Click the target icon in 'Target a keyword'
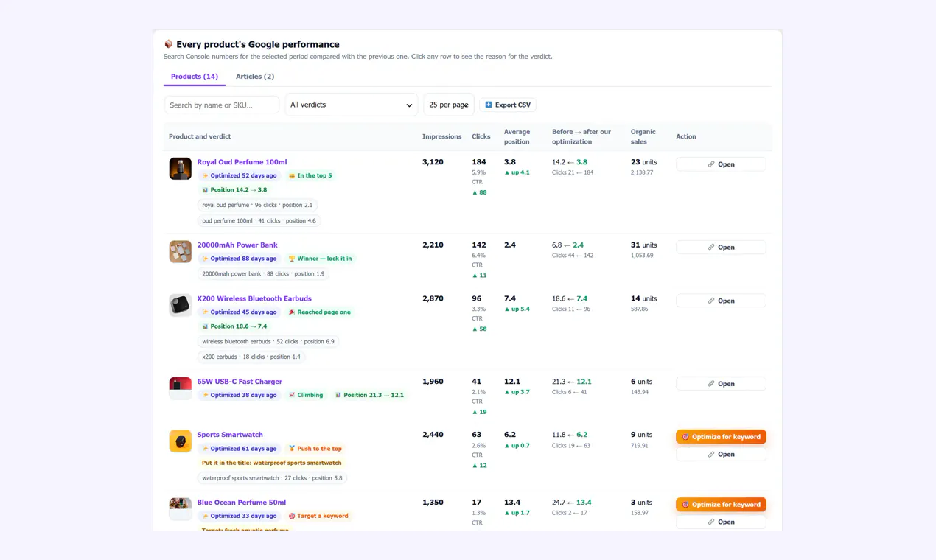Image resolution: width=936 pixels, height=560 pixels. 292,516
